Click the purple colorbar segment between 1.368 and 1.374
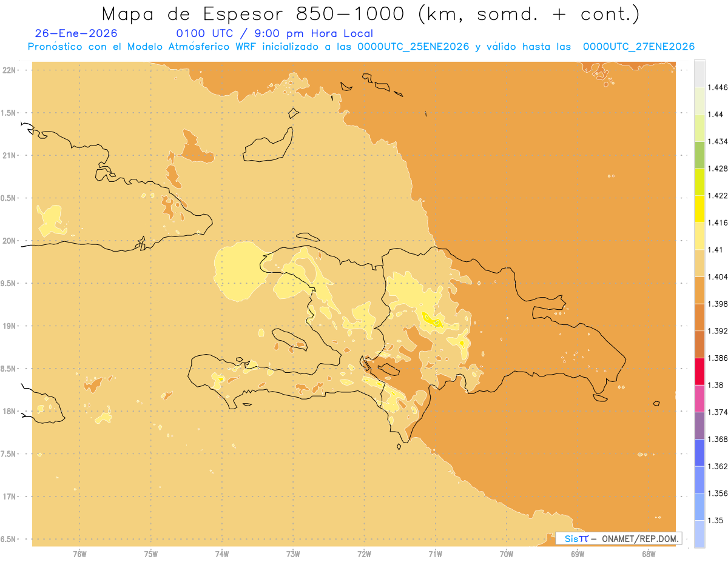The width and height of the screenshot is (728, 562). [699, 426]
